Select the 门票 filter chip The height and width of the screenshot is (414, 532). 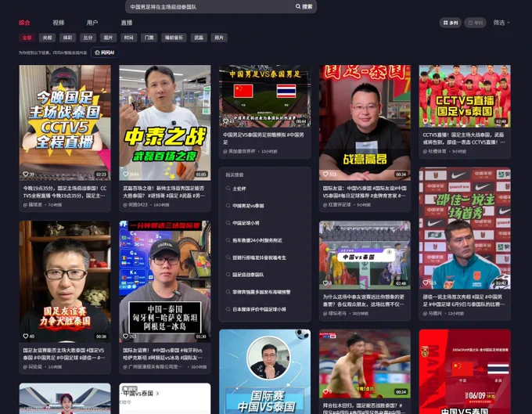(149, 38)
